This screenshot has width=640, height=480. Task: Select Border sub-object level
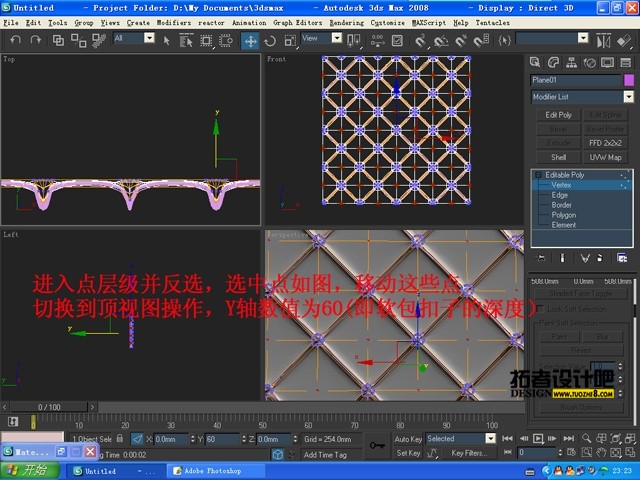561,205
